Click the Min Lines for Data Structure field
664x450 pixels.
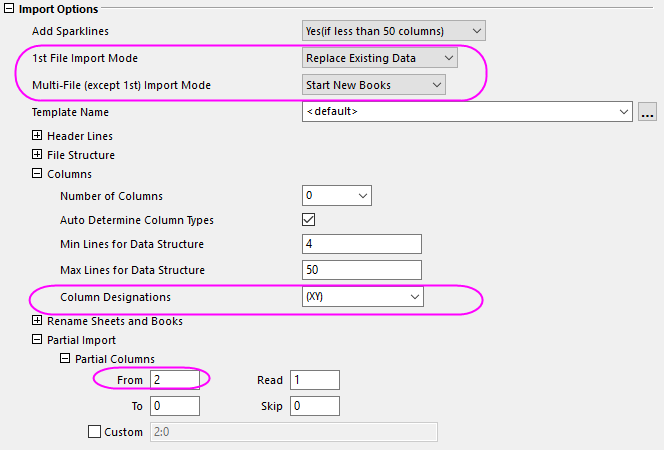(361, 244)
